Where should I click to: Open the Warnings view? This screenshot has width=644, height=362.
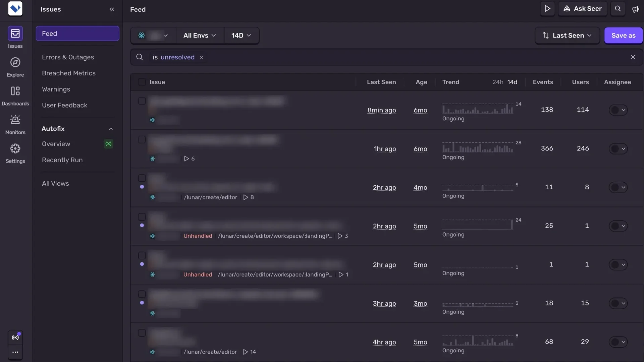pyautogui.click(x=56, y=89)
